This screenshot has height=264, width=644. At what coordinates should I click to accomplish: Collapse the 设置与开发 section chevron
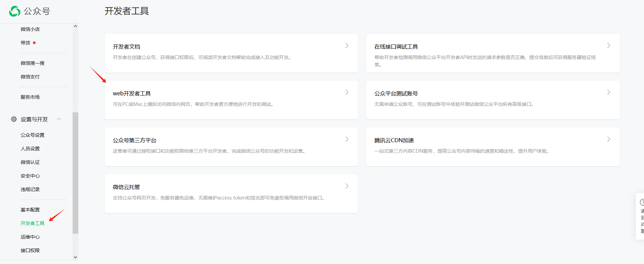59,119
